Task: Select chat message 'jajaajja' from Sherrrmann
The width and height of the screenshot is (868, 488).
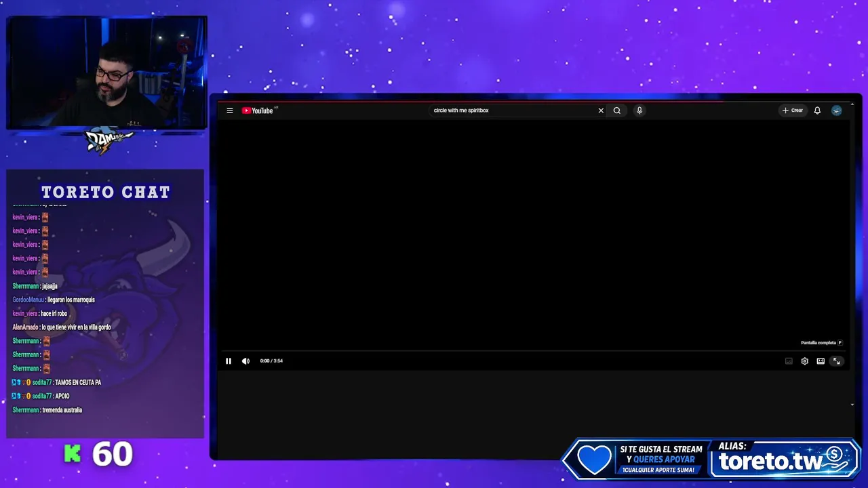Action: [x=50, y=286]
